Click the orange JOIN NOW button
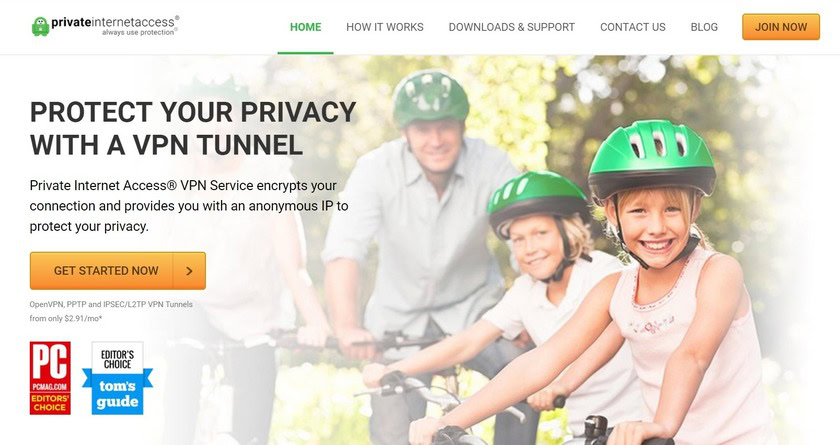The height and width of the screenshot is (445, 840). click(x=781, y=27)
